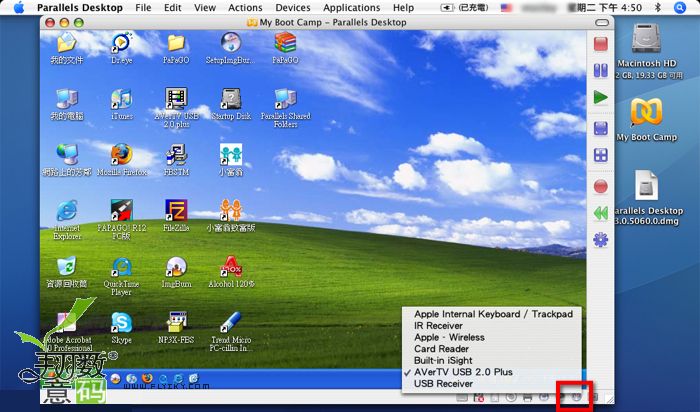This screenshot has height=412, width=700.
Task: Open the Apple menu
Action: [18, 8]
